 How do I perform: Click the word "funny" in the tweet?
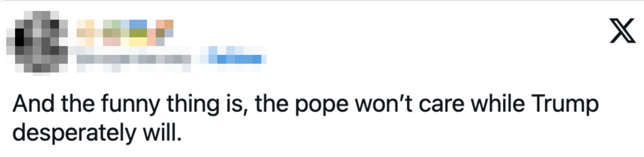point(131,104)
